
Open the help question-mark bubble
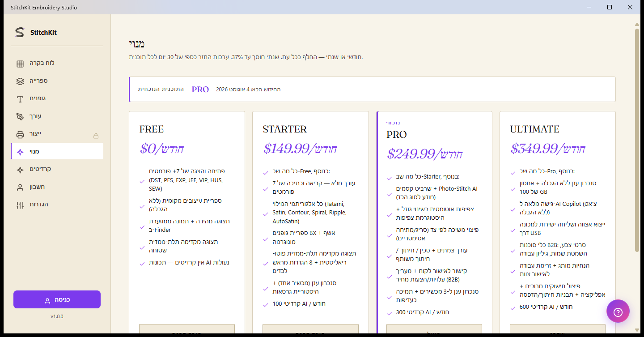click(x=618, y=311)
